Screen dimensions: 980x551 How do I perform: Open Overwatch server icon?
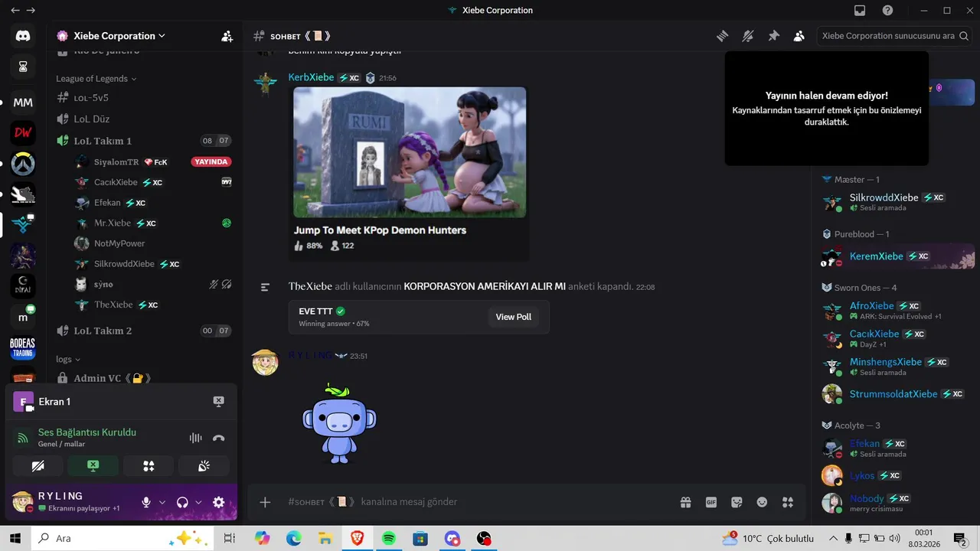click(x=23, y=163)
